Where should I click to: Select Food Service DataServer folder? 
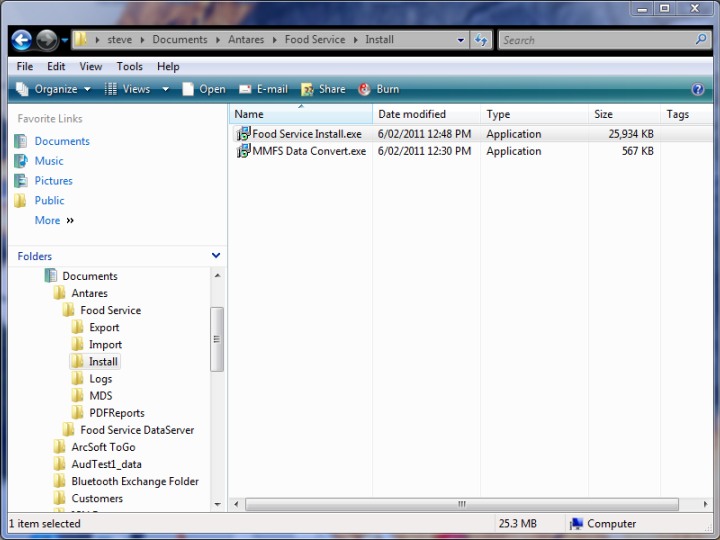point(137,430)
